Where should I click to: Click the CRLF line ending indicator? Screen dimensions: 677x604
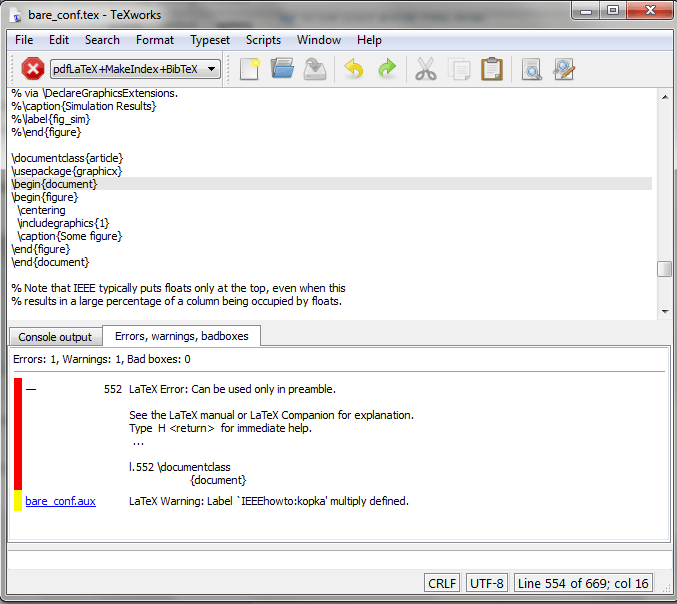442,583
